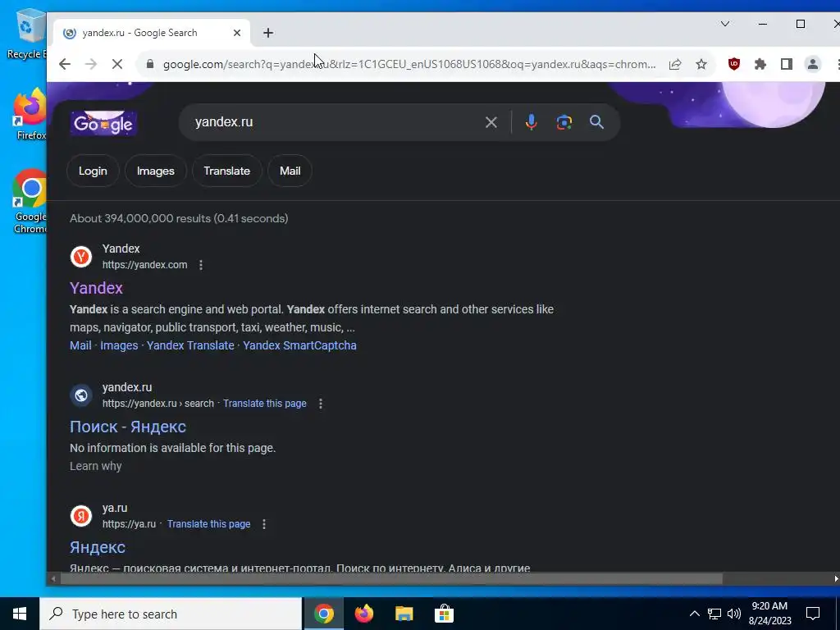Select the Login filter chip
The width and height of the screenshot is (840, 630).
93,171
